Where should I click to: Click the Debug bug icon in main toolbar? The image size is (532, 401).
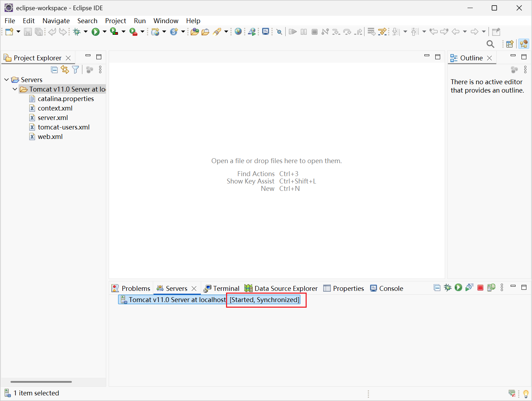tap(77, 32)
